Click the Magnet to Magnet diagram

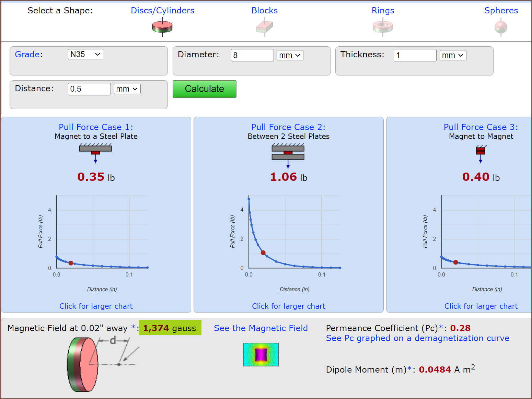point(481,153)
